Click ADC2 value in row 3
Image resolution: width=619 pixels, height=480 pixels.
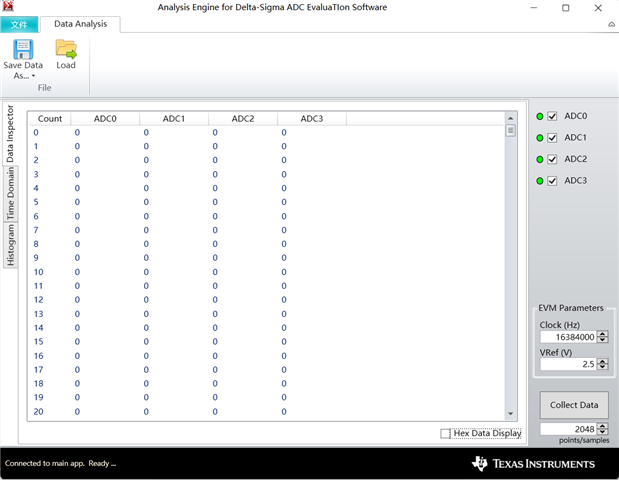pos(215,174)
